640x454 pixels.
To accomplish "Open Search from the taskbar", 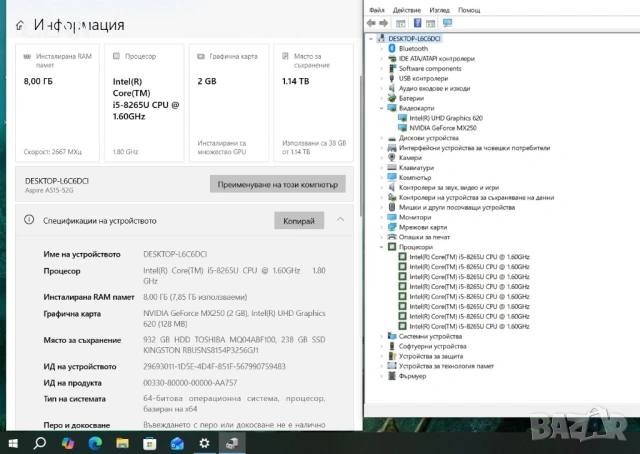I will click(40, 443).
